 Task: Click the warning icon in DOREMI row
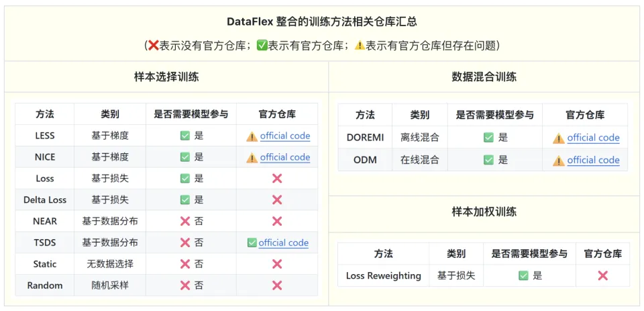pyautogui.click(x=559, y=138)
